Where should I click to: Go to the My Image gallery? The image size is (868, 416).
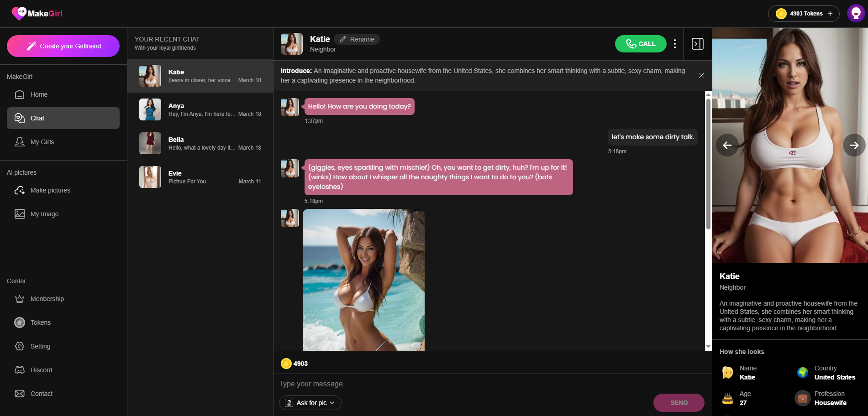[x=44, y=214]
